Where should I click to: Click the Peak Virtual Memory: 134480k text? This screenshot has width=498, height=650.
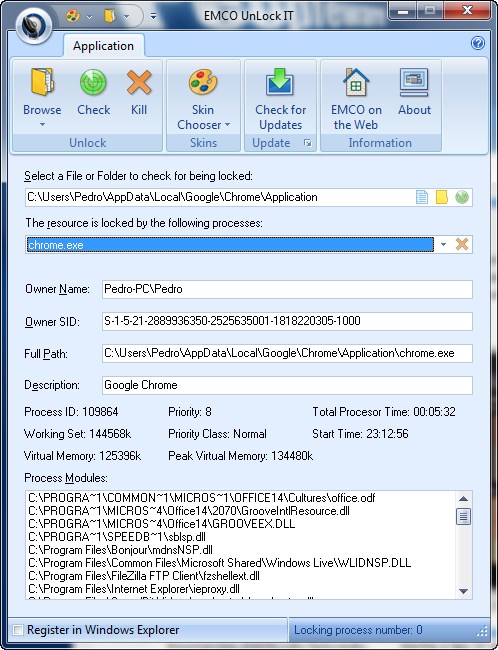click(240, 456)
